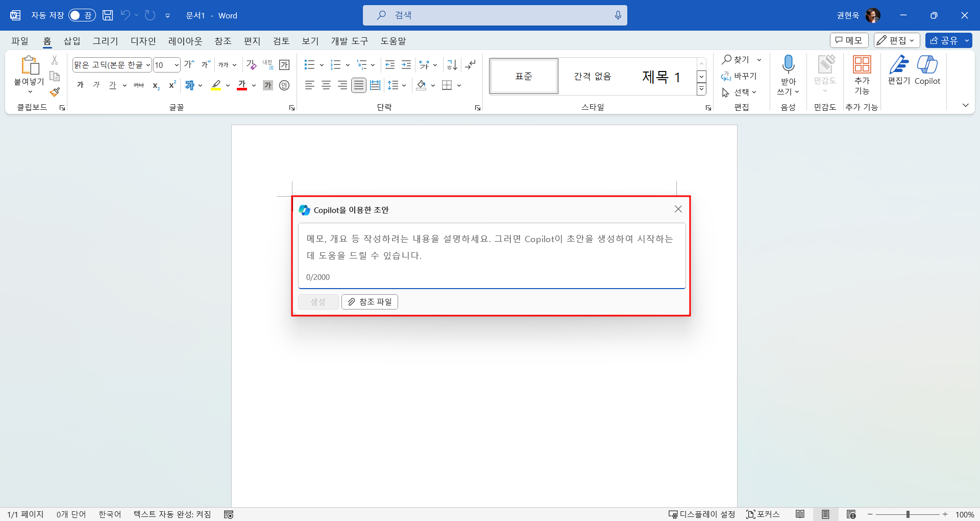Viewport: 980px width, 521px height.
Task: Click the numbered list icon
Action: [335, 65]
